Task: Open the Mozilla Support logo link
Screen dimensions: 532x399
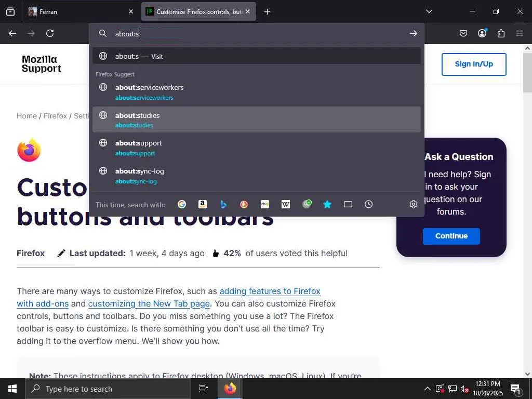Action: (42, 64)
